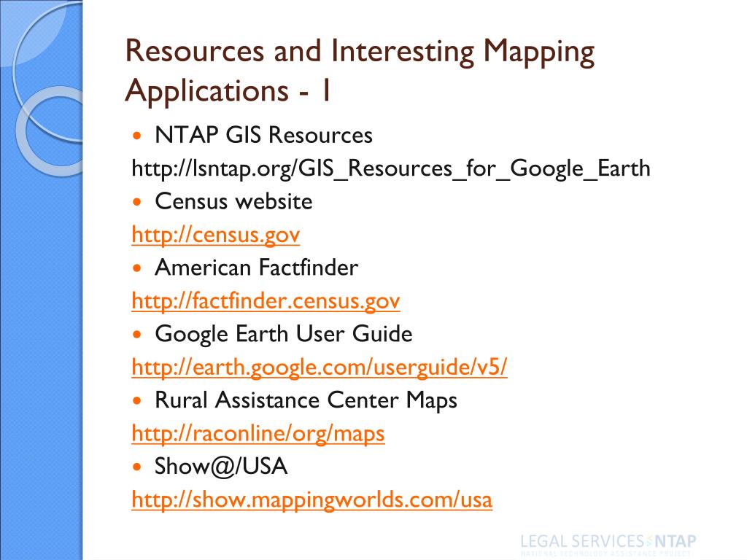Screen dimensions: 747x560
Task: Open the show.mappingworlds.com/usa link
Action: pos(312,500)
